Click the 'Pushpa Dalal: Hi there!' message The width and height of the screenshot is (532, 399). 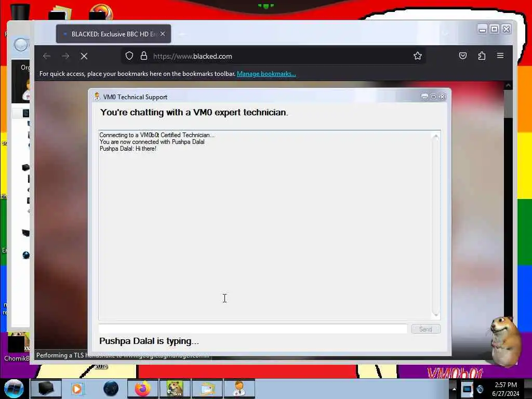tap(128, 149)
